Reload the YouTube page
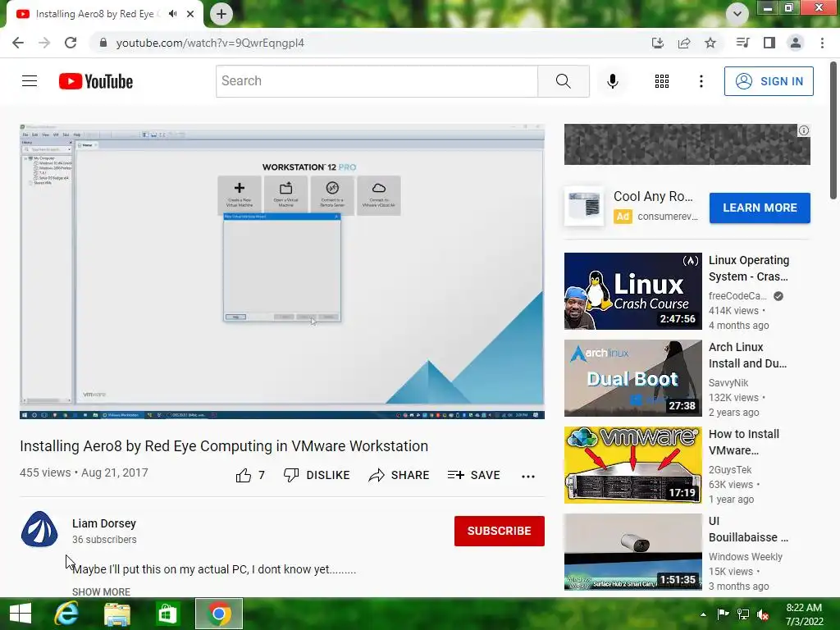Viewport: 840px width, 630px height. tap(71, 43)
